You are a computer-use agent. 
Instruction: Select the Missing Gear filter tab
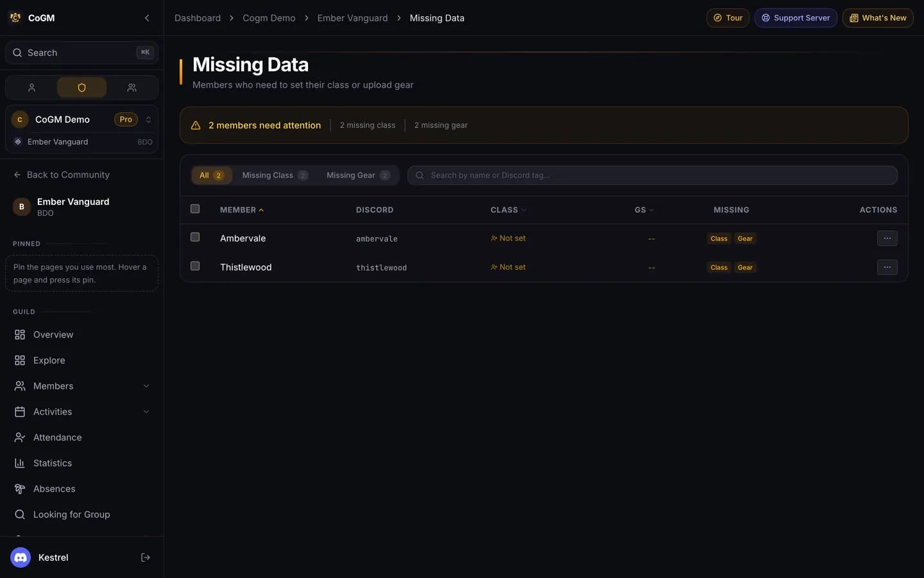pos(358,175)
